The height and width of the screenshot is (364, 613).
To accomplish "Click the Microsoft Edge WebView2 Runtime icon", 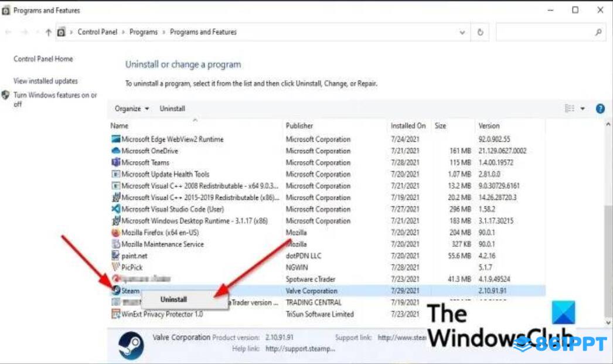I will (115, 139).
